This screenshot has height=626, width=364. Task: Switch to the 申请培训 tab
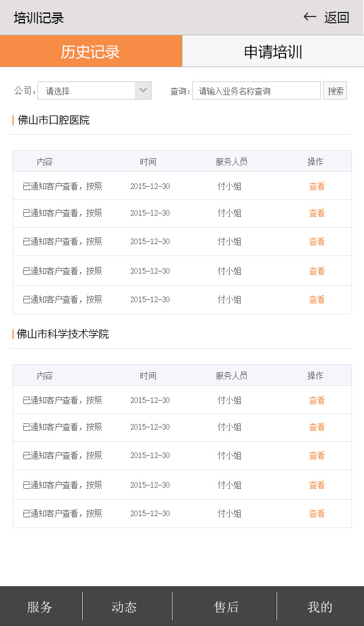(x=273, y=51)
